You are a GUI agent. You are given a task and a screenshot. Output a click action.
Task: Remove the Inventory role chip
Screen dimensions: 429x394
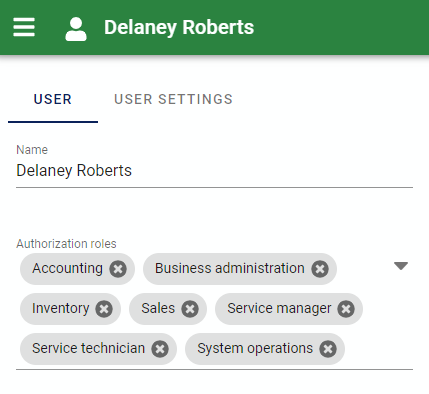[104, 309]
